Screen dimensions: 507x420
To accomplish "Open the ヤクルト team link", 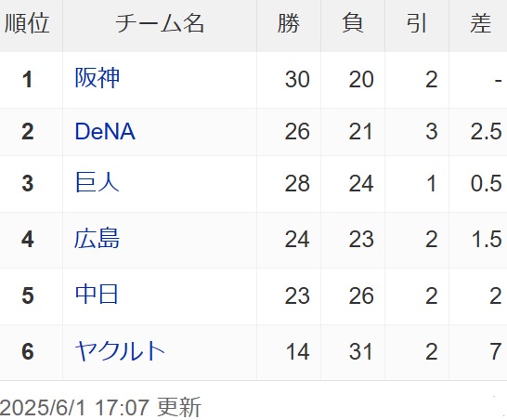I will pyautogui.click(x=120, y=350).
